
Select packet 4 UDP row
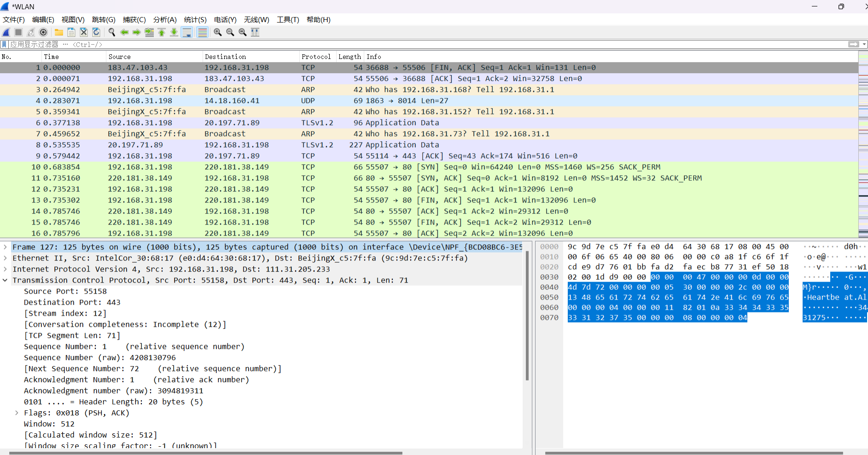click(x=429, y=101)
